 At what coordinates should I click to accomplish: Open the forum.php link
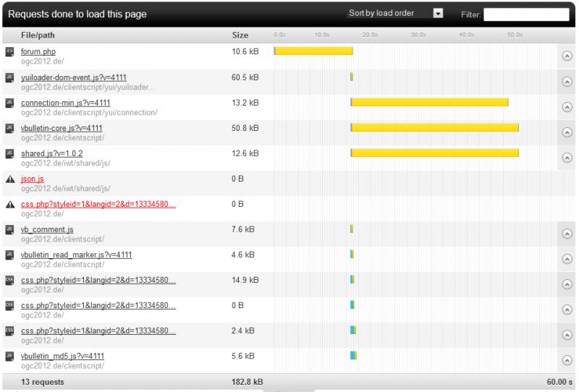click(x=38, y=52)
